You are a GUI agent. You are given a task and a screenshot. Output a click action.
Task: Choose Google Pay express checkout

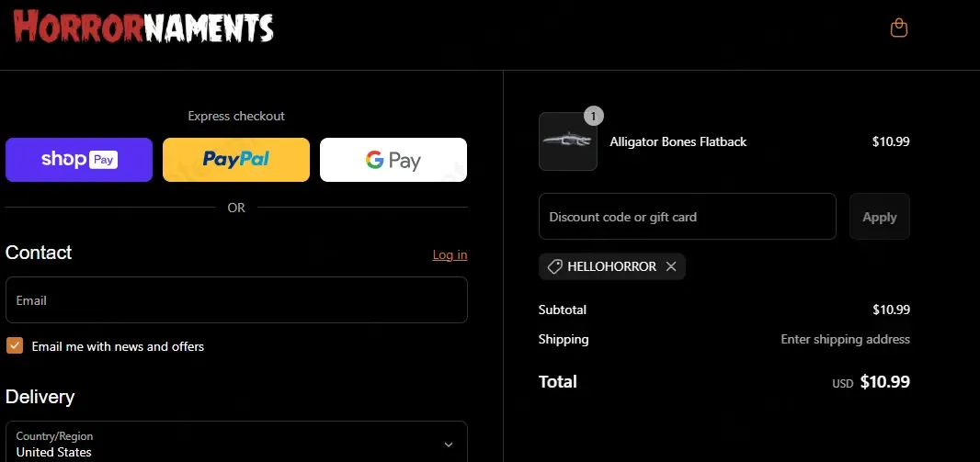(393, 160)
